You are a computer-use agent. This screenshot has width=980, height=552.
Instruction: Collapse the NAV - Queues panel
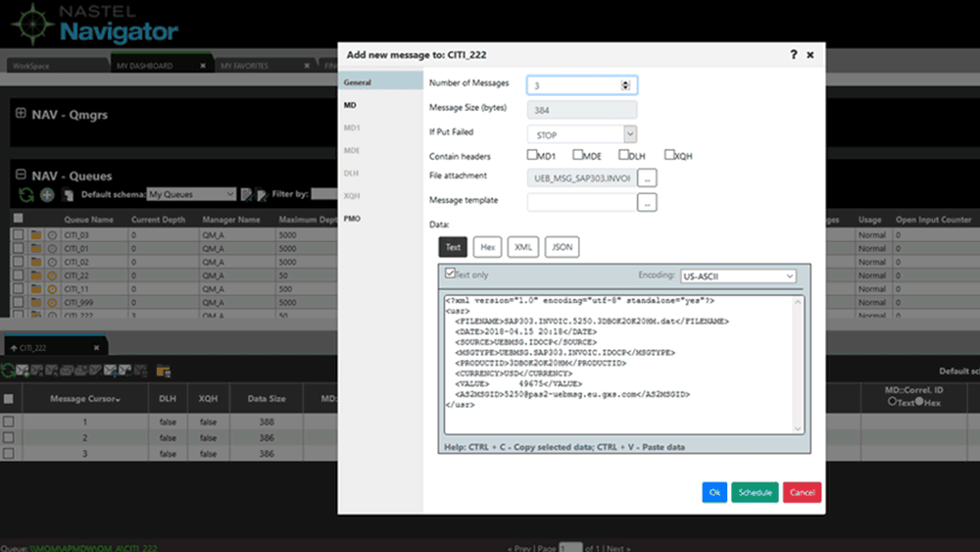[x=21, y=175]
